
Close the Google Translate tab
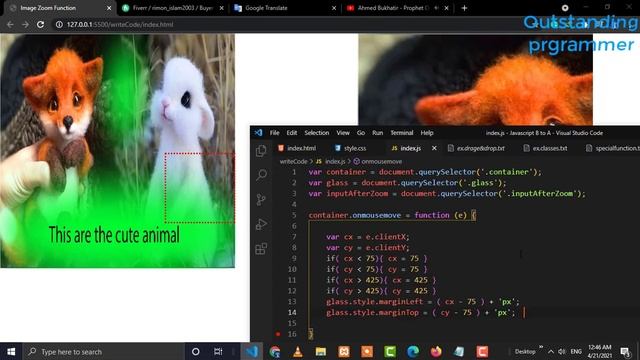click(x=334, y=8)
